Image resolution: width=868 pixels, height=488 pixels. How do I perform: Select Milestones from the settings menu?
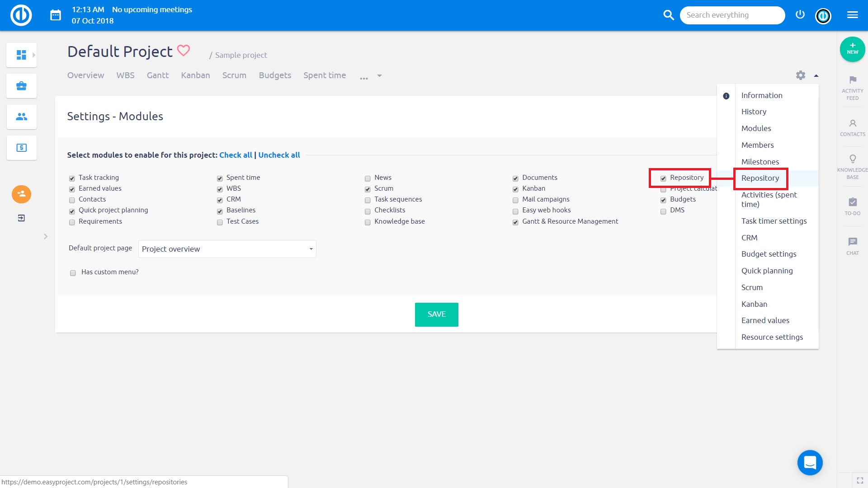coord(760,161)
